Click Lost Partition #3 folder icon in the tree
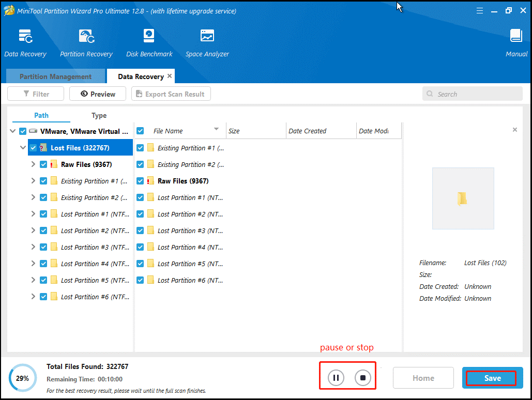Screen dimensions: 532x400 tap(54, 247)
